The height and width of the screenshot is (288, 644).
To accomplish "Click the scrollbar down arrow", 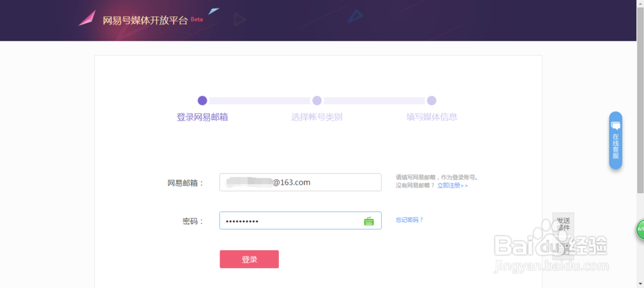I will pyautogui.click(x=640, y=284).
